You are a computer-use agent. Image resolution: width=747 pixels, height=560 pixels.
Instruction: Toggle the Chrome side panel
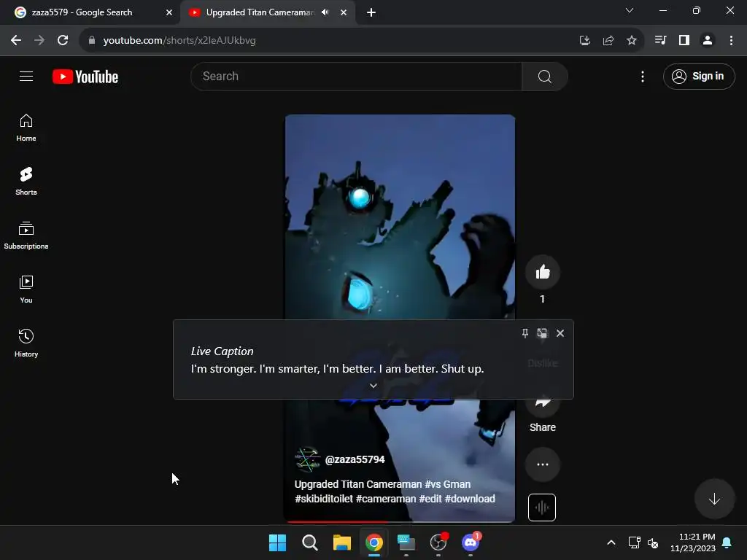coord(684,41)
